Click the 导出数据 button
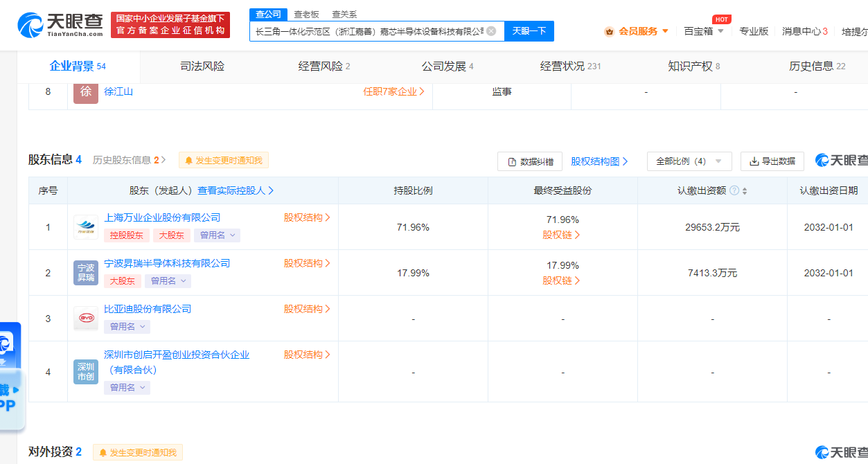 click(772, 161)
